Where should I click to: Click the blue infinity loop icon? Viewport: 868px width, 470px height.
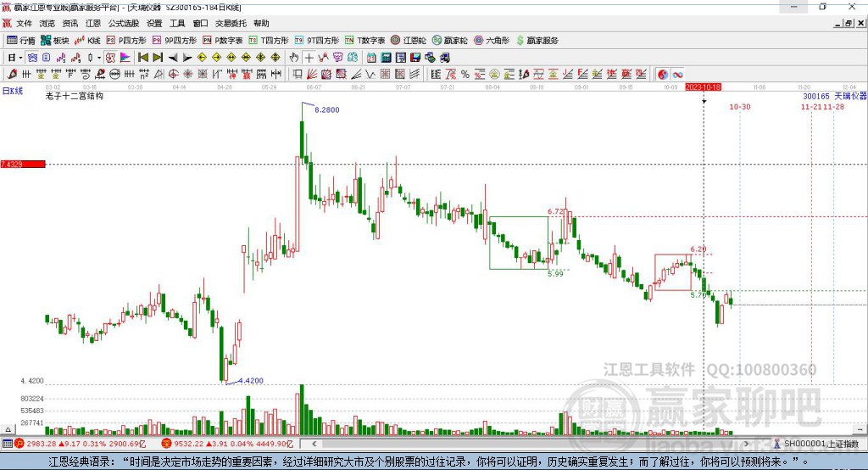point(677,75)
